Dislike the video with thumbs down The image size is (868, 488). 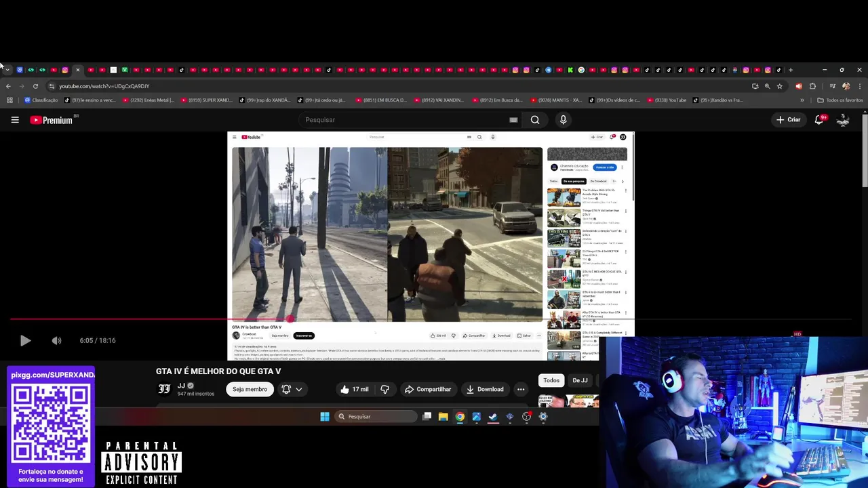click(385, 389)
